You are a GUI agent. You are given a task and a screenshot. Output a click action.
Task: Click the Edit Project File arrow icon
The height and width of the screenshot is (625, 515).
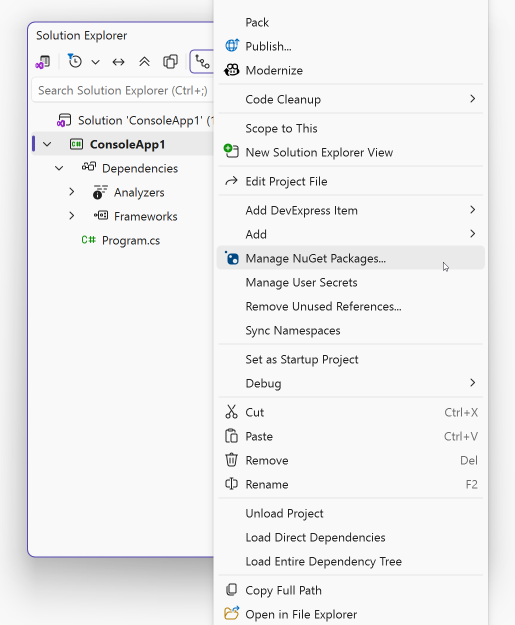click(231, 181)
